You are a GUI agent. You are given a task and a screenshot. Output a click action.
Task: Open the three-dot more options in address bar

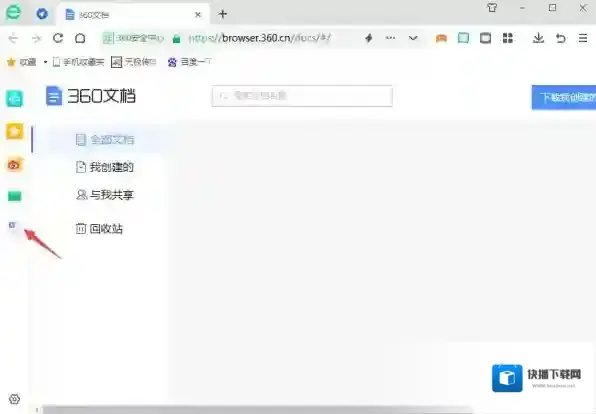[x=390, y=38]
